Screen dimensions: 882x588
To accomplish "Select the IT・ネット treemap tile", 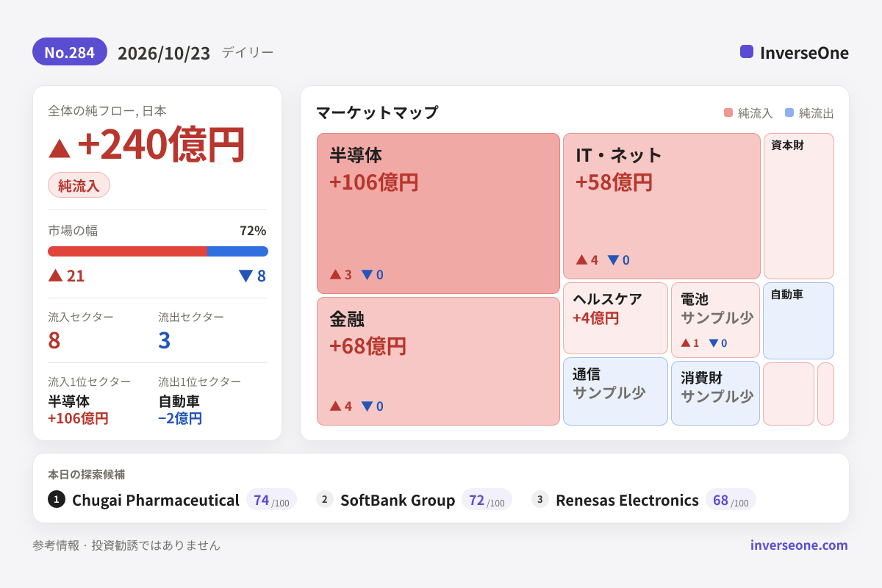I will click(x=661, y=206).
